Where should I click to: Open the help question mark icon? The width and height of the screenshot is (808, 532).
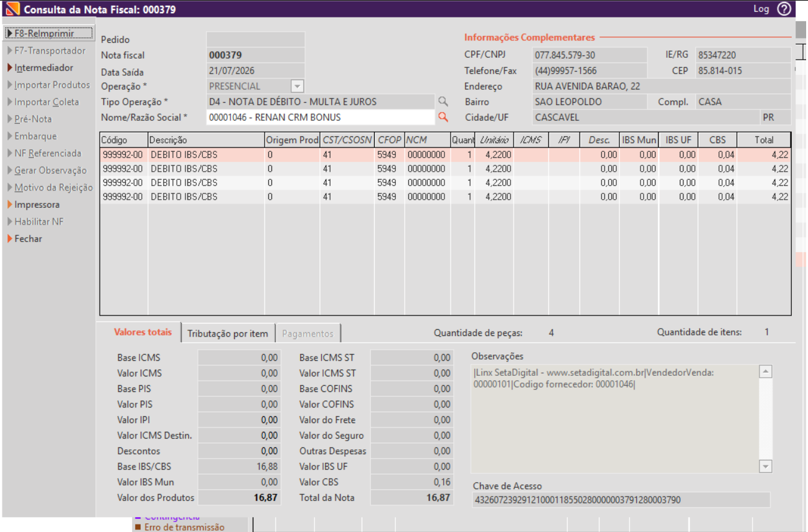point(784,9)
